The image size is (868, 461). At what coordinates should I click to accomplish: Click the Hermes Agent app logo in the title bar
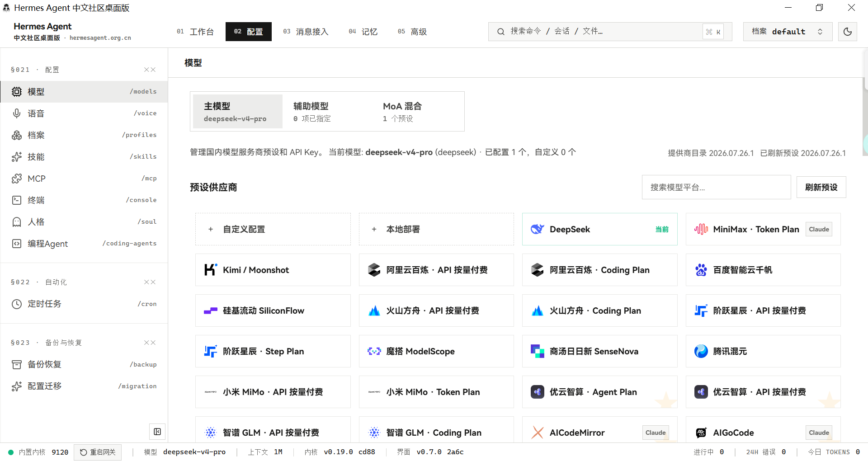pyautogui.click(x=6, y=8)
